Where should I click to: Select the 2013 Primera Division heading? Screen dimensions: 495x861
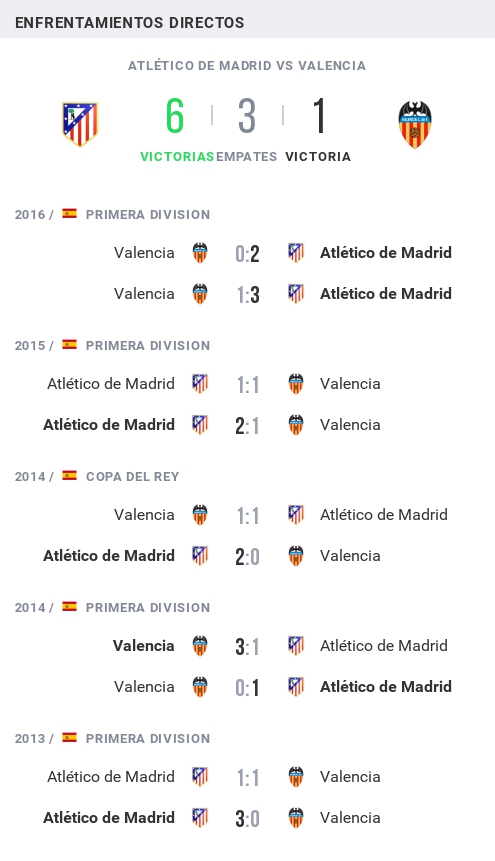click(112, 738)
